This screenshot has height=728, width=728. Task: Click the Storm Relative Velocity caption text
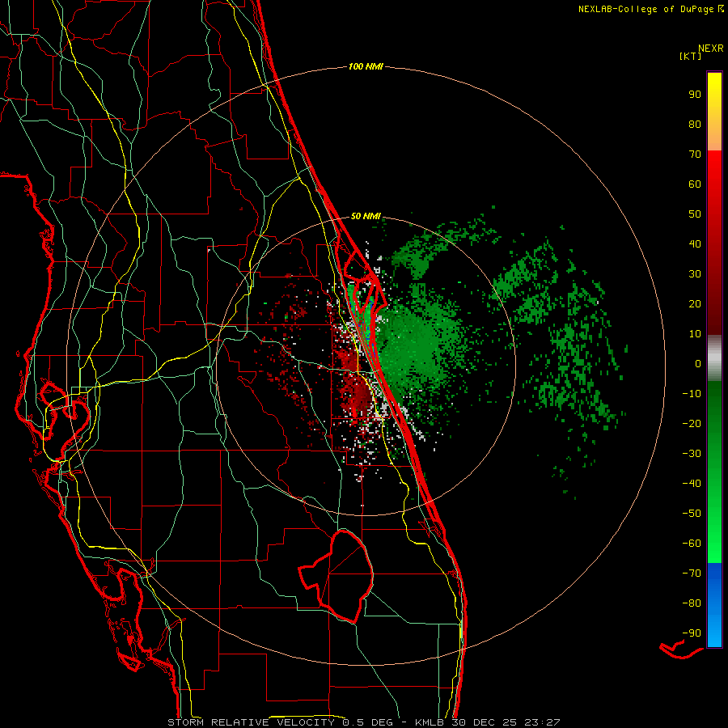pos(363,722)
